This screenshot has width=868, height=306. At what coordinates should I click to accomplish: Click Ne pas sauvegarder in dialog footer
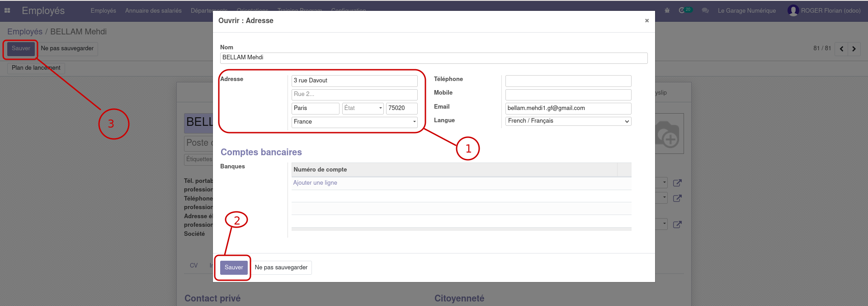point(281,268)
